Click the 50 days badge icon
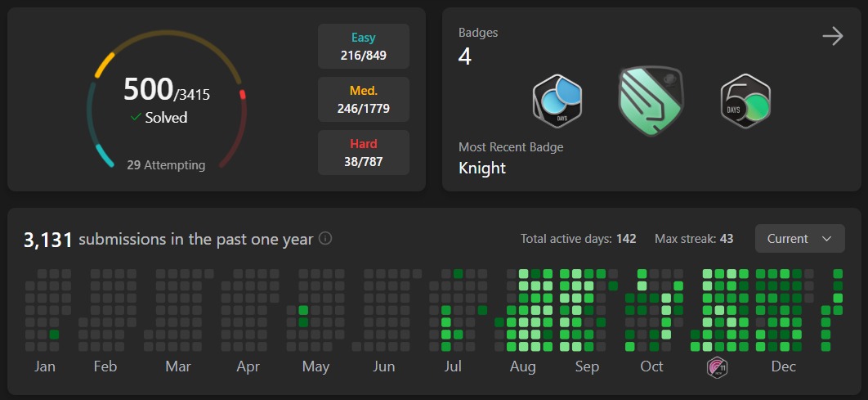The width and height of the screenshot is (868, 400). tap(745, 101)
